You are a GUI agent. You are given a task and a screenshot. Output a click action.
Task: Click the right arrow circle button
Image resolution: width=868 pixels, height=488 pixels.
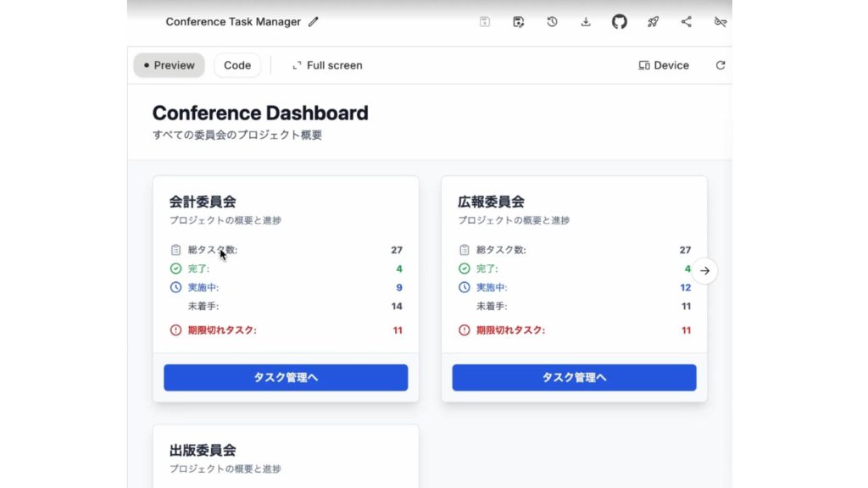coord(705,271)
